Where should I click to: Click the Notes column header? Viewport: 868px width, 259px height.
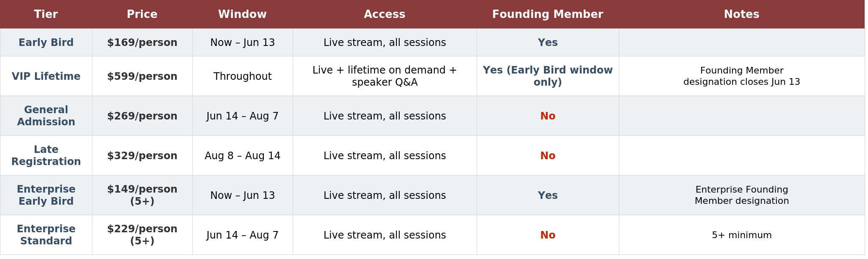742,14
